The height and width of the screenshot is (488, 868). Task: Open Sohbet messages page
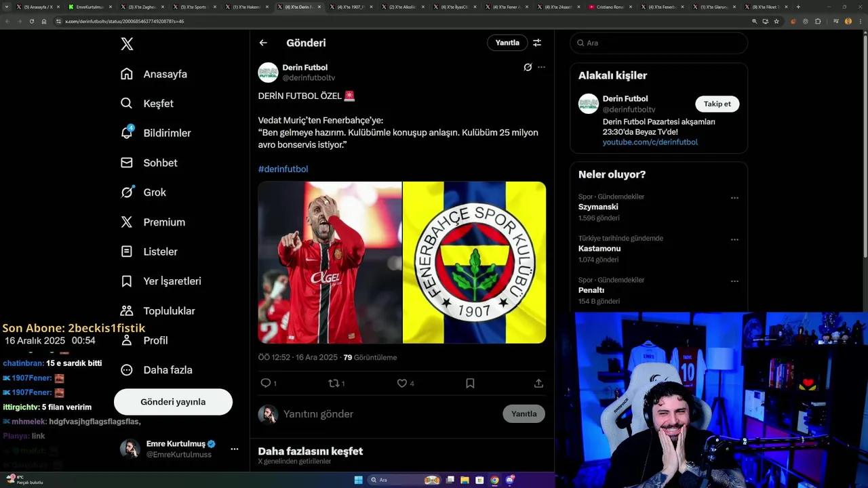pos(149,163)
